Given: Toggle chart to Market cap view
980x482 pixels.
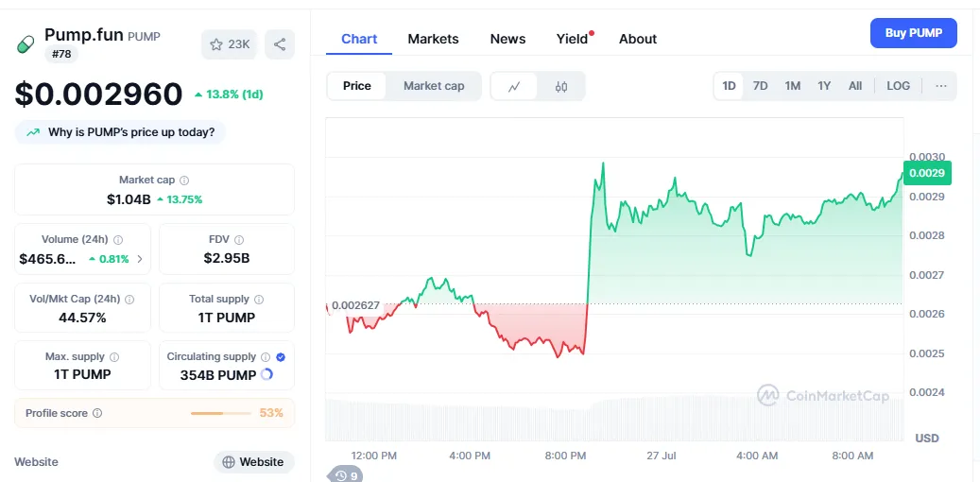Looking at the screenshot, I should (x=434, y=86).
